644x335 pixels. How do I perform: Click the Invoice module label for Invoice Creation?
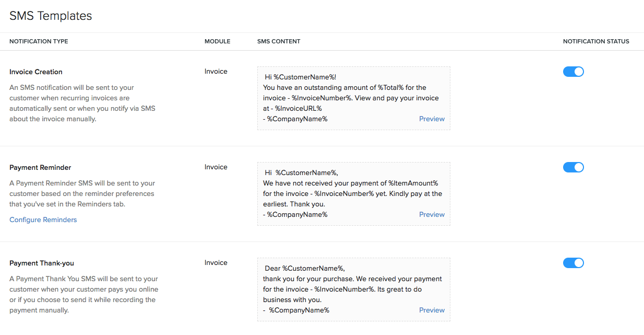point(216,71)
